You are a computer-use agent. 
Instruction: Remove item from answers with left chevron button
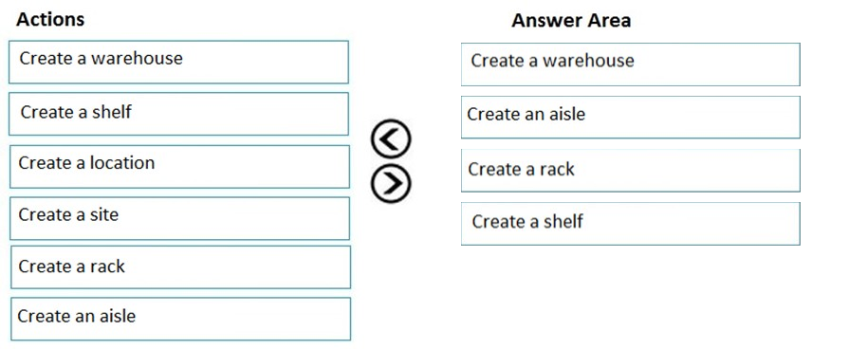point(391,138)
